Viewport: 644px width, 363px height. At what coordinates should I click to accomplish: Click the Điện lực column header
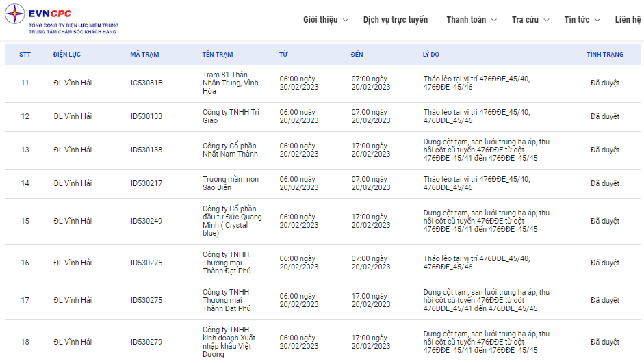pyautogui.click(x=67, y=55)
